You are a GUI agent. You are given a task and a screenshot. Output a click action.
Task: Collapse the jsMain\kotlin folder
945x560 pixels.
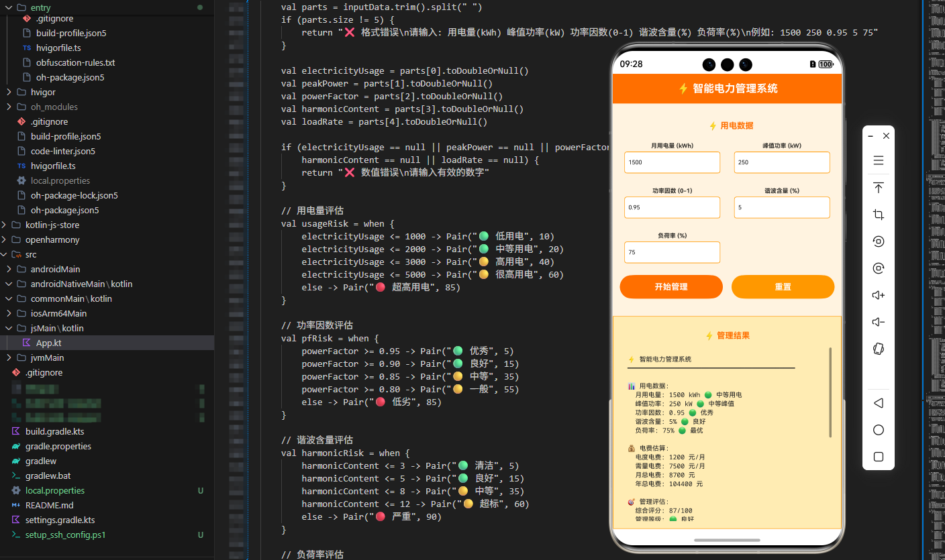[x=8, y=328]
